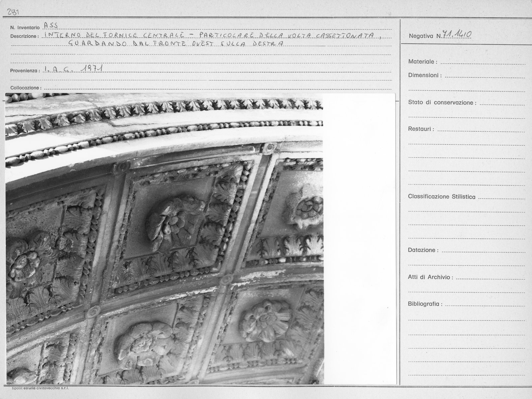Click the "Provenienza" field label
The height and width of the screenshot is (399, 532).
tap(25, 70)
